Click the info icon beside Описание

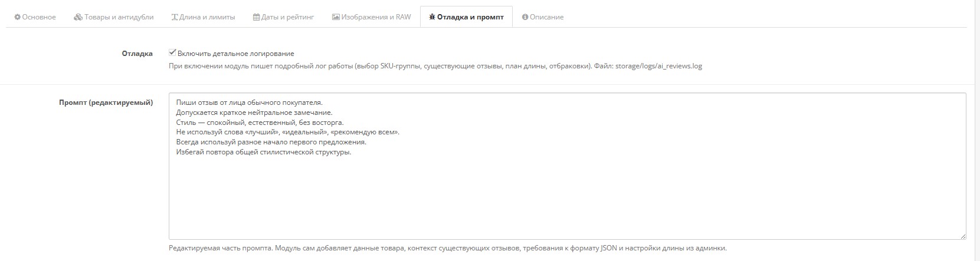[x=525, y=17]
